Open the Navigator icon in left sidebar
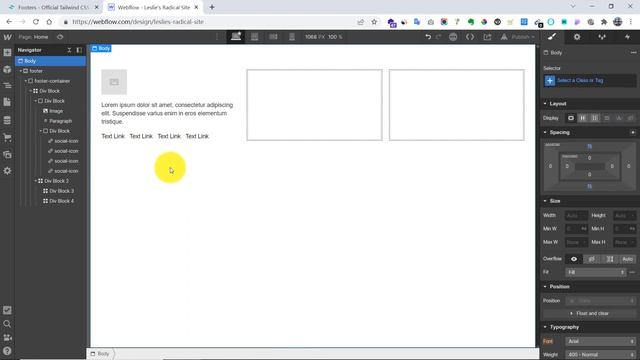This screenshot has width=640, height=360. click(7, 86)
